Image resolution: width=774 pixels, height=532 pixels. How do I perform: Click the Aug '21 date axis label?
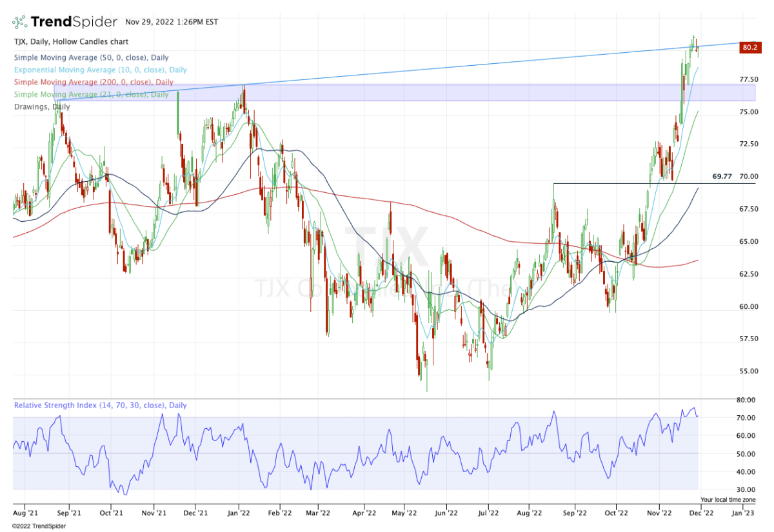pyautogui.click(x=25, y=514)
